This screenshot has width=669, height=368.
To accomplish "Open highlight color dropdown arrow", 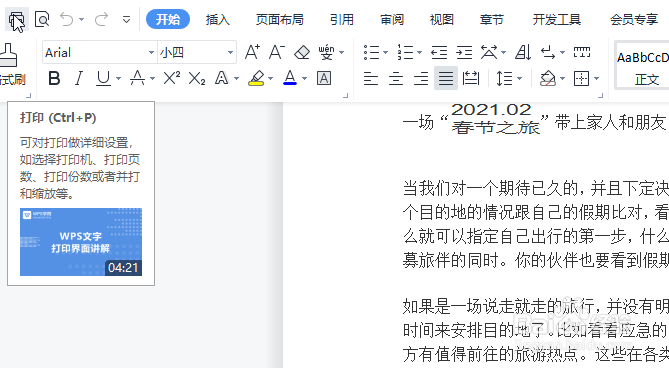I will coord(271,79).
